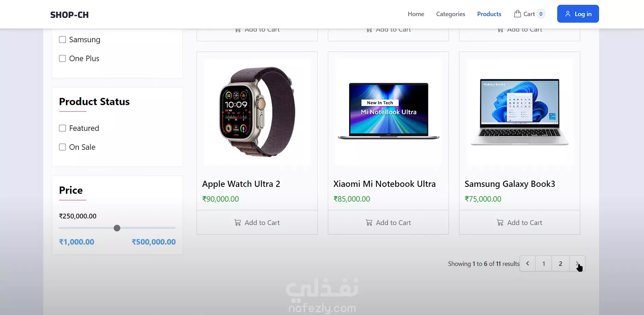Click cart icon under Apple Watch Ultra 2

237,223
